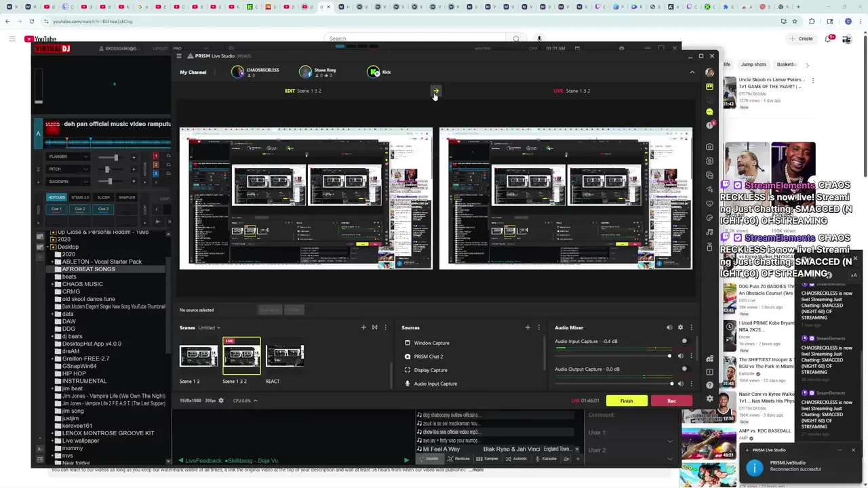Open output resolution settings gear

[x=221, y=401]
